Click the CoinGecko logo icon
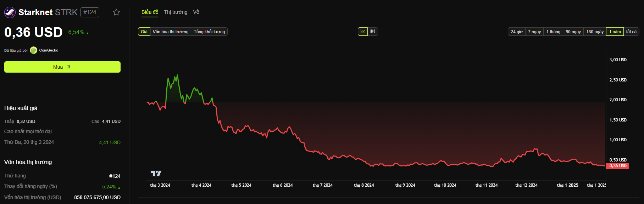 pos(34,50)
